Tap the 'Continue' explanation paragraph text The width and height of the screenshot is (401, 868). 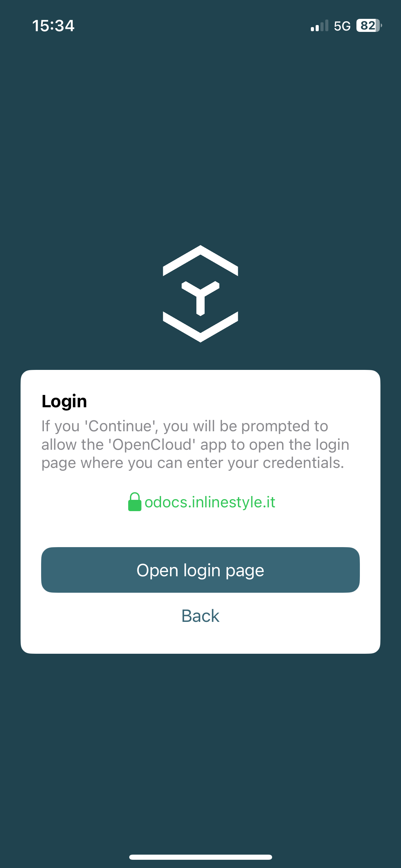(x=195, y=444)
